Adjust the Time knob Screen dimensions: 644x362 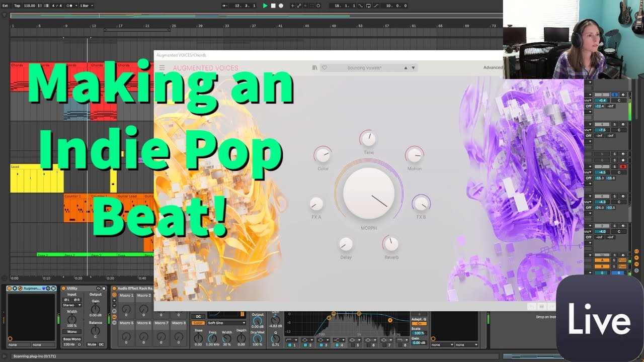pos(368,139)
